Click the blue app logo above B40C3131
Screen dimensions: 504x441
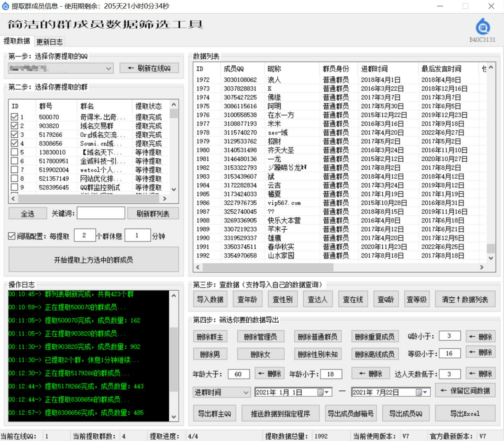tap(483, 27)
